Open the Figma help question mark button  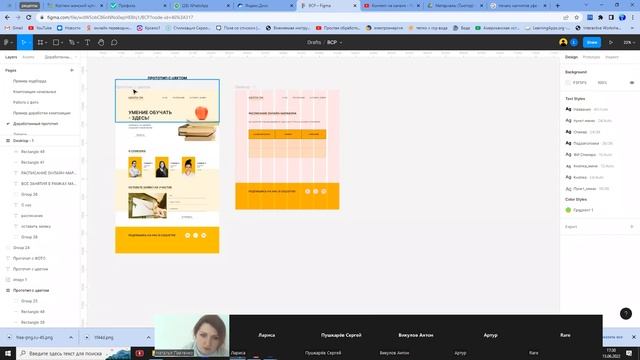pos(626,313)
